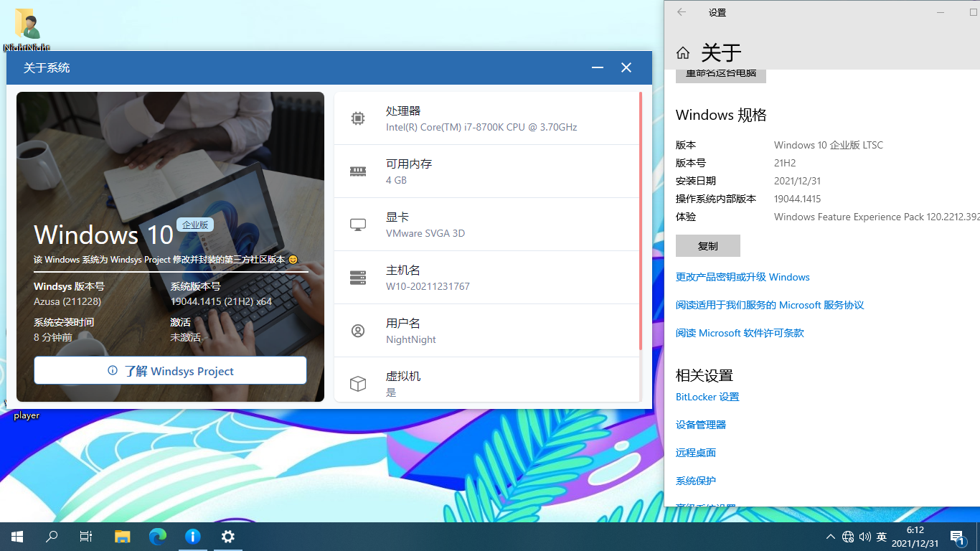Click the 远程桌面 link

coord(696,453)
